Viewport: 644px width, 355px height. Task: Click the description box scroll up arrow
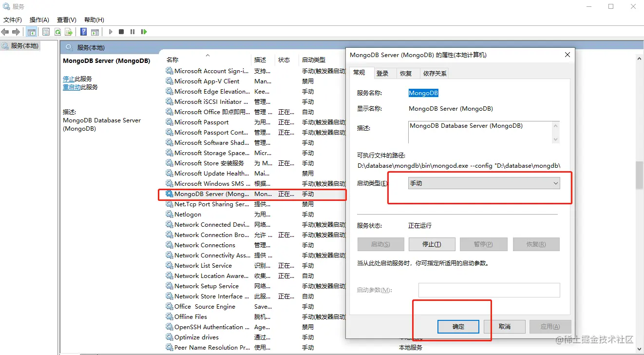555,126
